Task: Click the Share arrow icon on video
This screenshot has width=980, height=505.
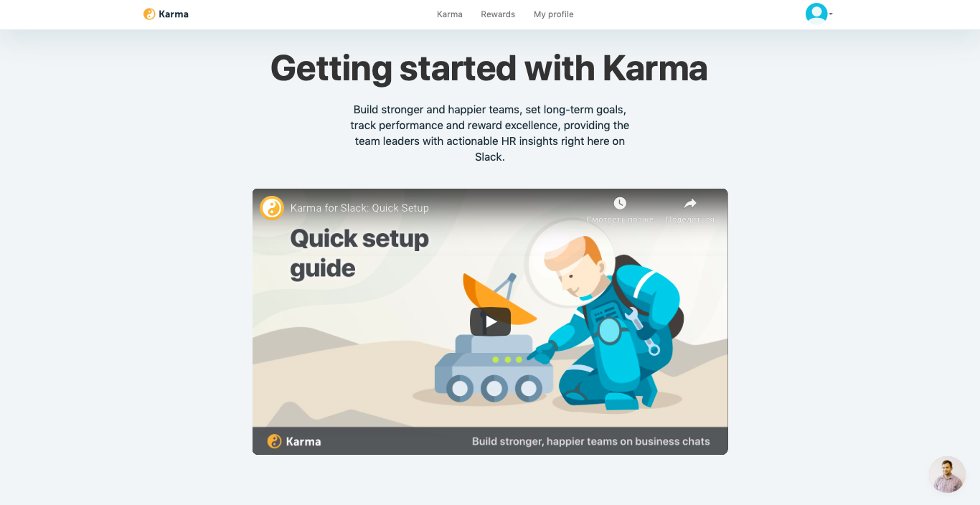Action: coord(690,204)
